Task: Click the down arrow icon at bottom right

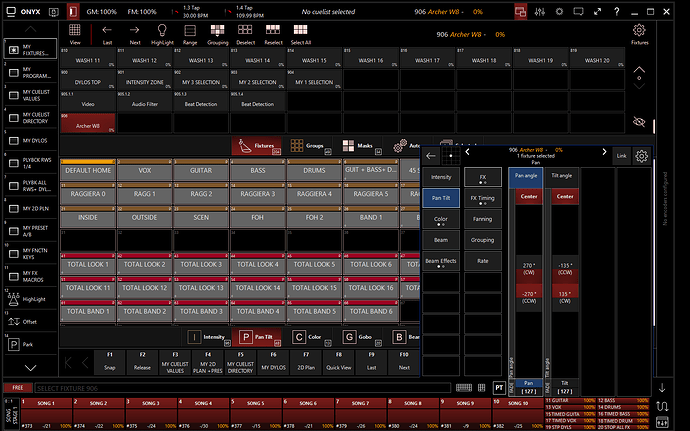Action: [661, 388]
